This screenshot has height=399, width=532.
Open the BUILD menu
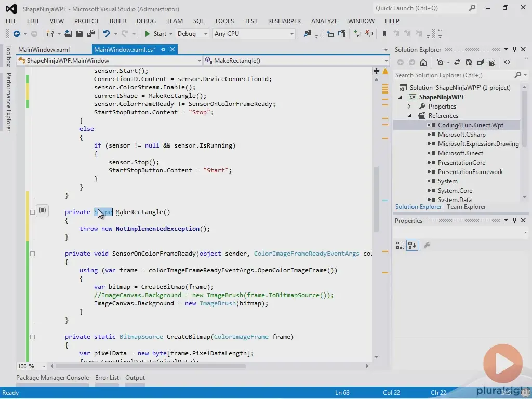click(x=118, y=21)
